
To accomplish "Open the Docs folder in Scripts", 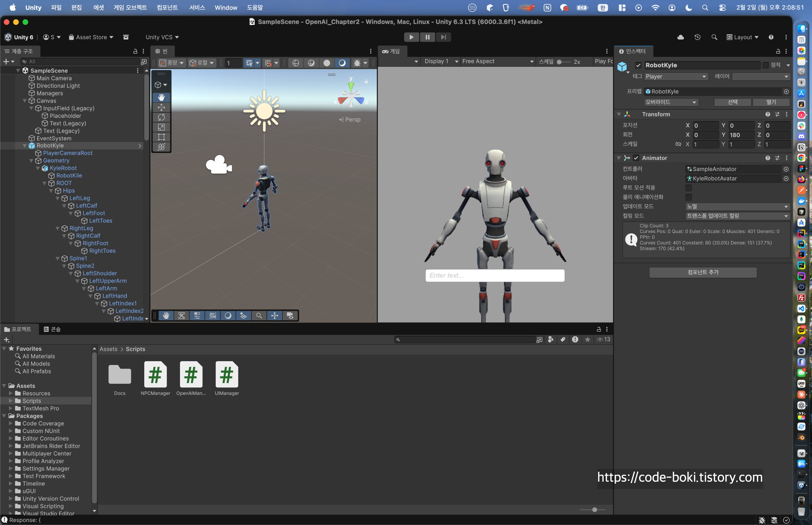I will point(120,379).
